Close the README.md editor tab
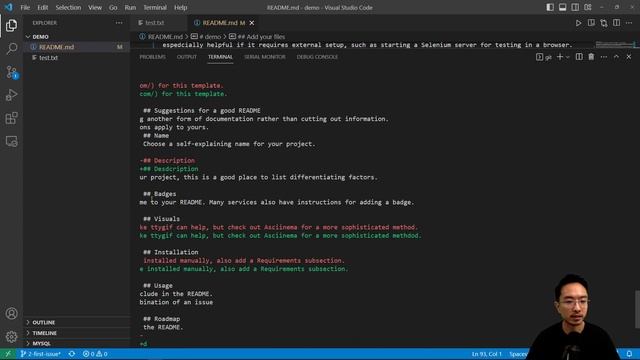The width and height of the screenshot is (640, 360). (x=252, y=23)
